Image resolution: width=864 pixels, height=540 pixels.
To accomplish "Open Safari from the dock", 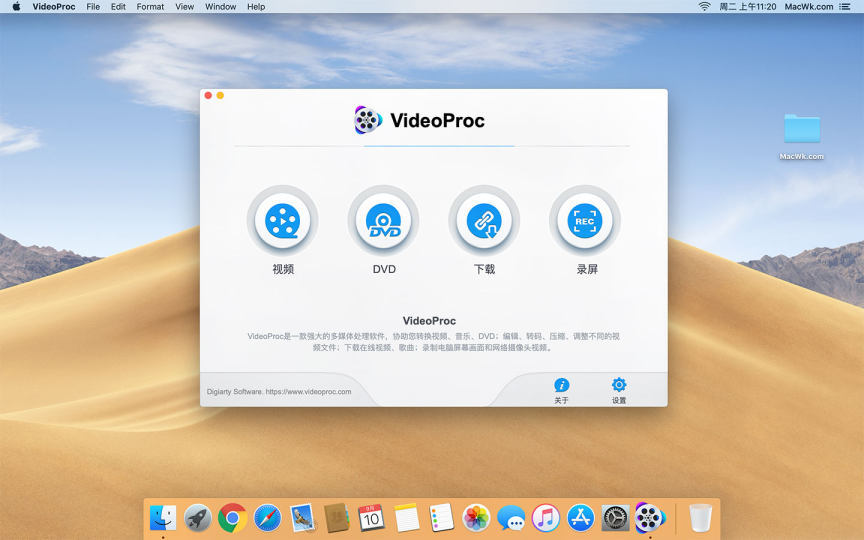I will (x=267, y=517).
